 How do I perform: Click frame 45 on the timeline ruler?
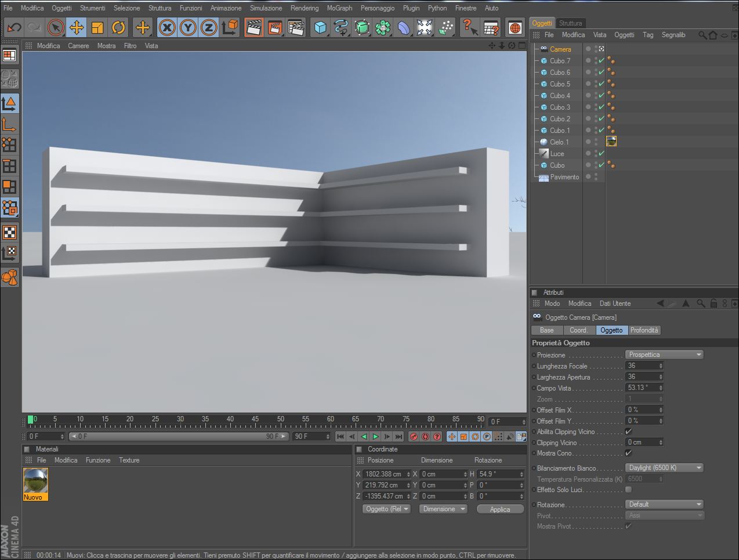255,419
